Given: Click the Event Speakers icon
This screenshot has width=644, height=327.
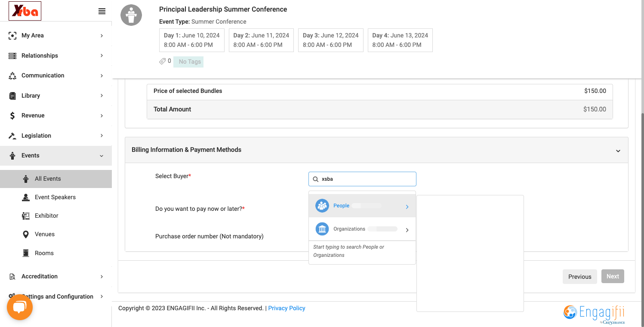Looking at the screenshot, I should coord(26,197).
